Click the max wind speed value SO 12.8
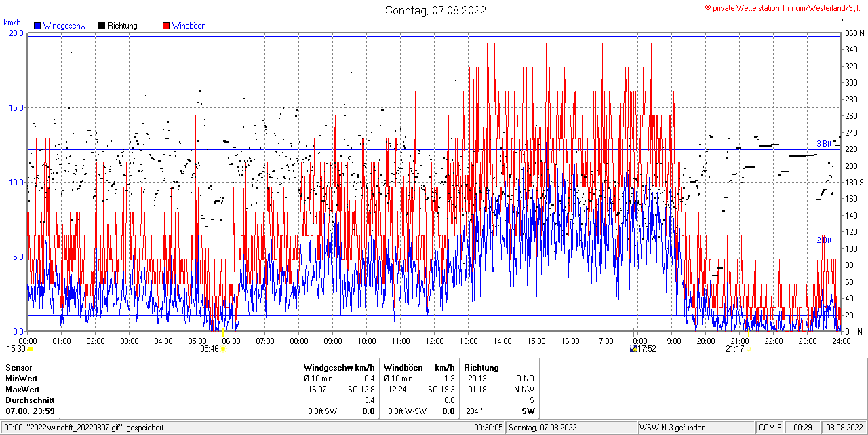The image size is (868, 435). click(x=361, y=390)
